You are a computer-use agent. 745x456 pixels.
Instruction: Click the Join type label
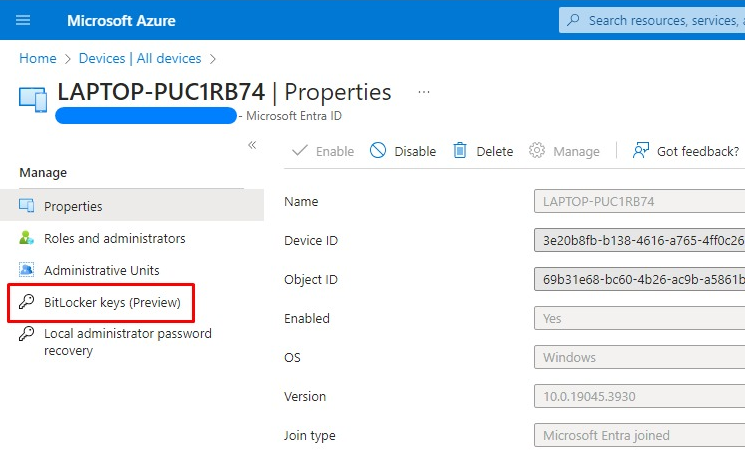(x=309, y=435)
